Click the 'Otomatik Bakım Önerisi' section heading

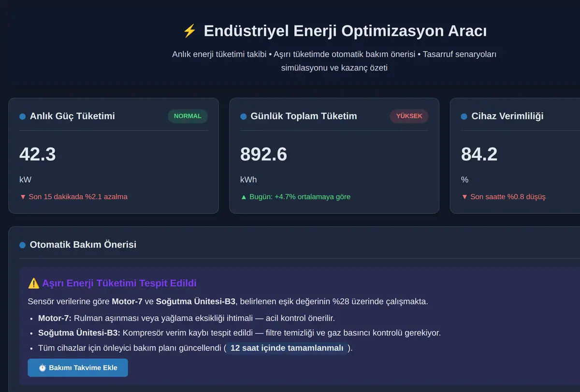(x=83, y=245)
